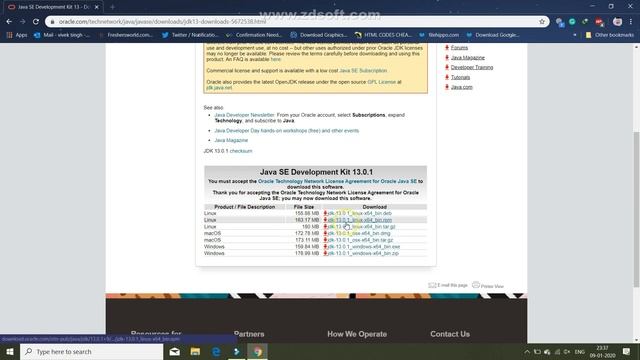Open the Other bookmarks folder
Viewport: 640px width, 360px height.
[610, 35]
